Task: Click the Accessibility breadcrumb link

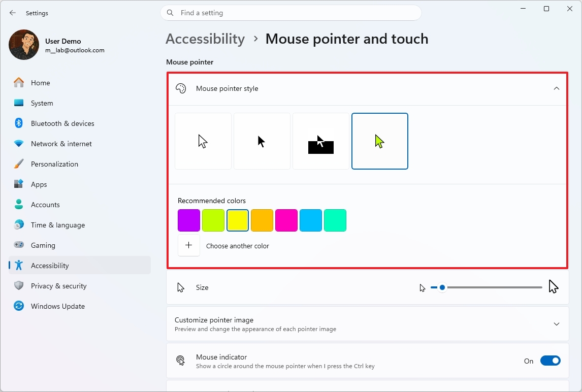Action: tap(205, 39)
